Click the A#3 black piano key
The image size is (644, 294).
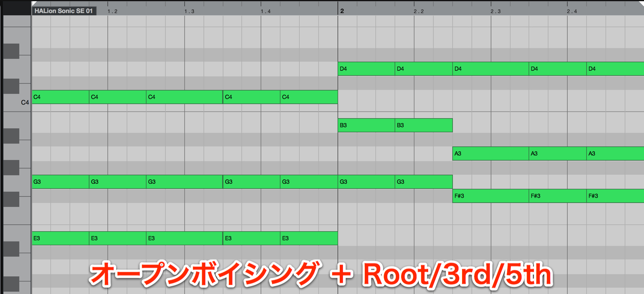pyautogui.click(x=11, y=136)
